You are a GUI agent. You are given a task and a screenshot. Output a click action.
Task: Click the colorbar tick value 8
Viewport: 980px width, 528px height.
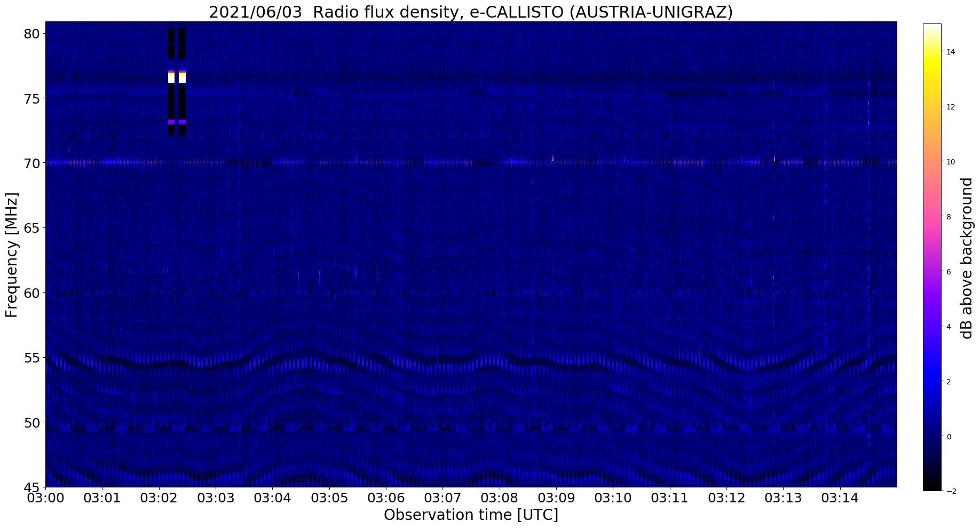click(x=949, y=217)
